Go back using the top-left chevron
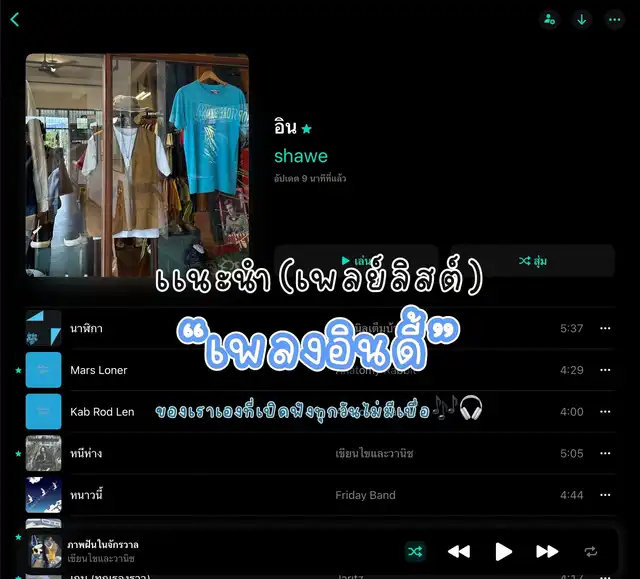Screen dimensions: 640x579 pos(15,19)
